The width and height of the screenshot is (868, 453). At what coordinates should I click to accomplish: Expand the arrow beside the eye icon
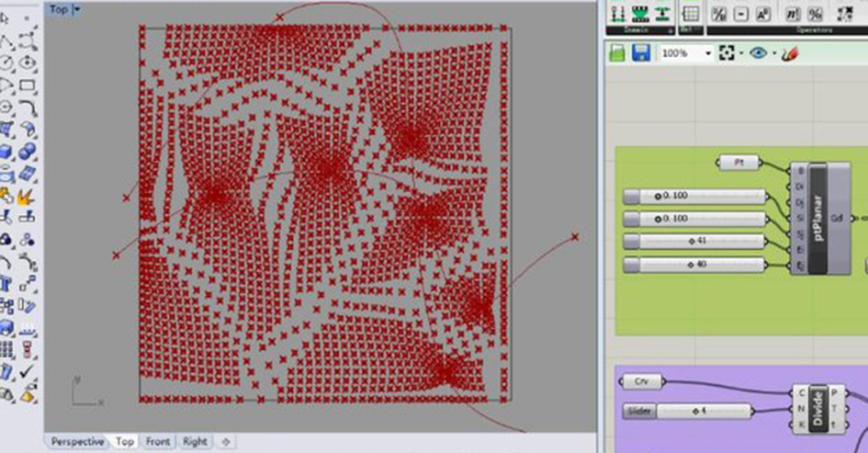pos(774,53)
